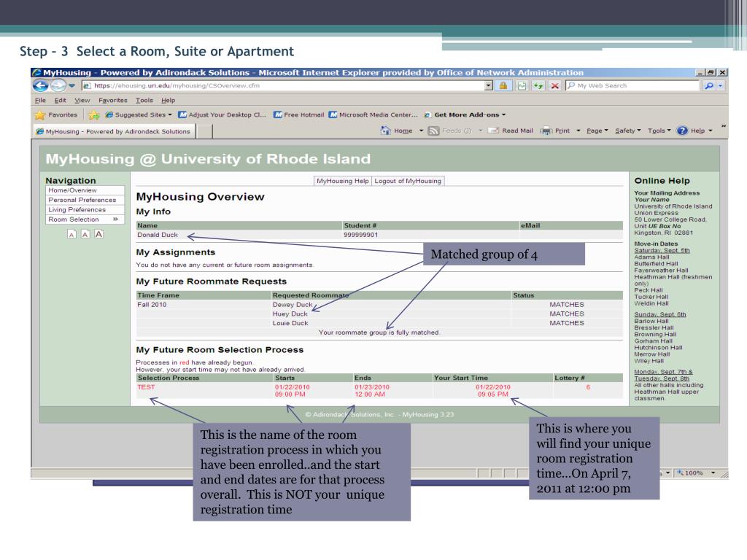Click Living Preferences in Navigation
This screenshot has height=560, width=747.
[85, 209]
